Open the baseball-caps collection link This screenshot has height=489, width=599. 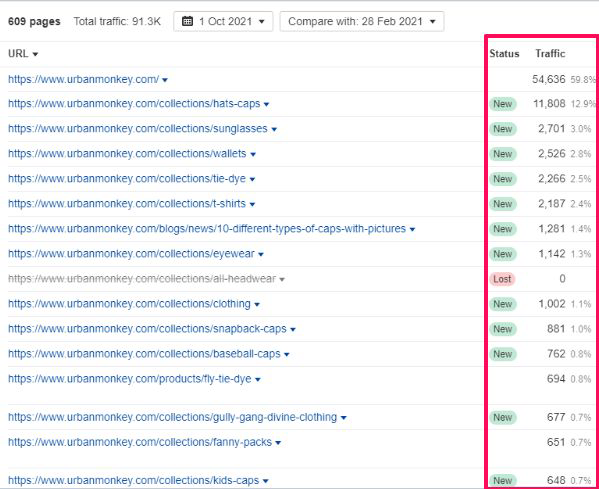(x=144, y=354)
